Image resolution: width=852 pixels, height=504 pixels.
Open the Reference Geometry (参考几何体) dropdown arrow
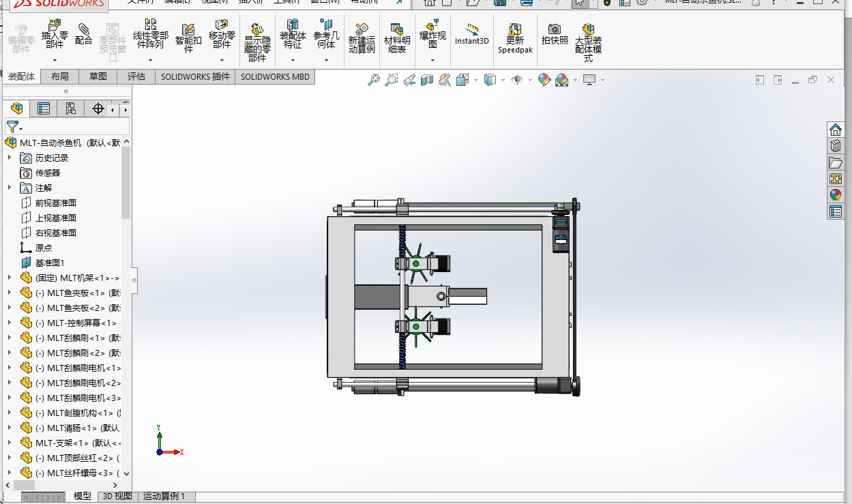click(x=326, y=61)
